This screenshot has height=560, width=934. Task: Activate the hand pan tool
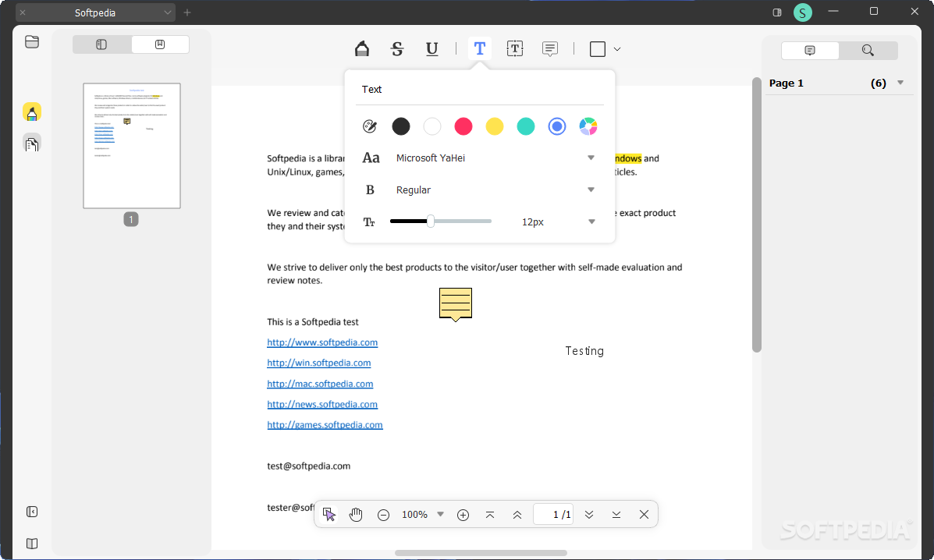pyautogui.click(x=356, y=514)
